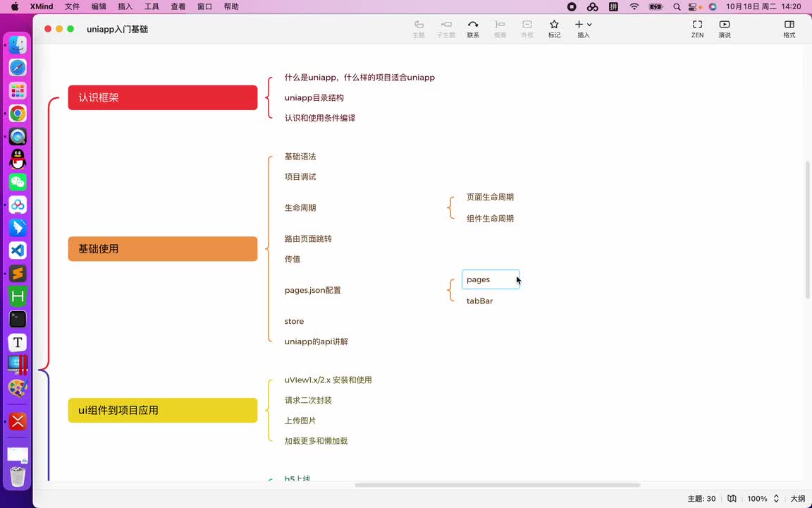This screenshot has height=508, width=812.
Task: Select the orange 基础使用 topic
Action: coord(163,249)
